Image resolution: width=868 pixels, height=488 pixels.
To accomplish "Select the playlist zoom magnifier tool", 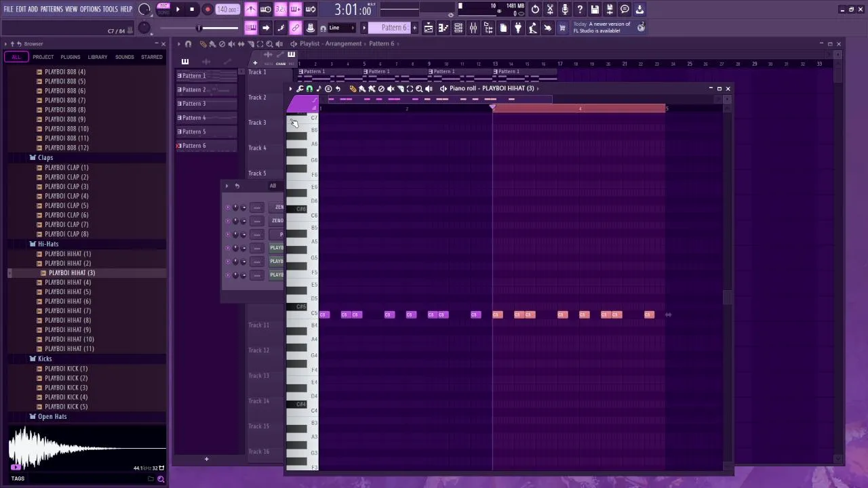I will (269, 44).
